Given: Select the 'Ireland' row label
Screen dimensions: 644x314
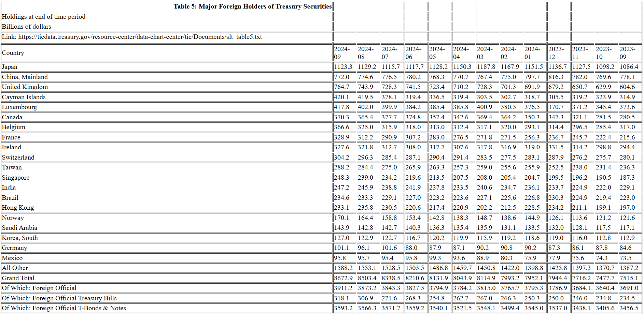Looking at the screenshot, I should 11,147.
